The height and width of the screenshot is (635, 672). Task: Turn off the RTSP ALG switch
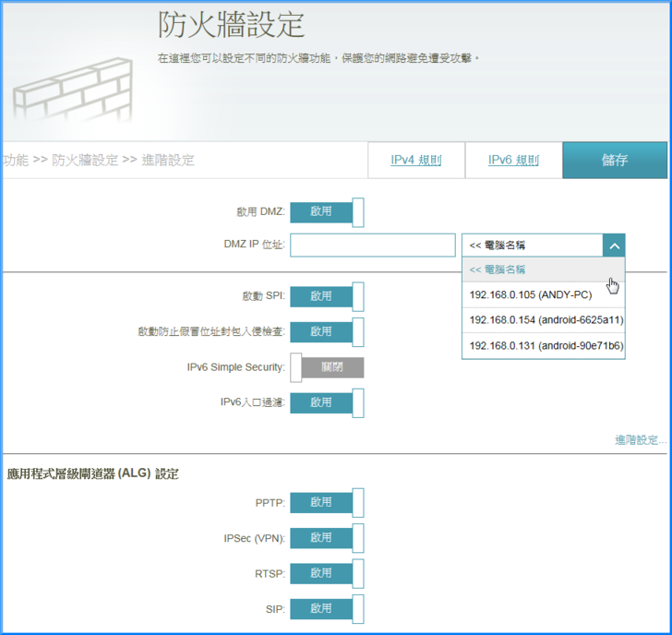pos(327,573)
